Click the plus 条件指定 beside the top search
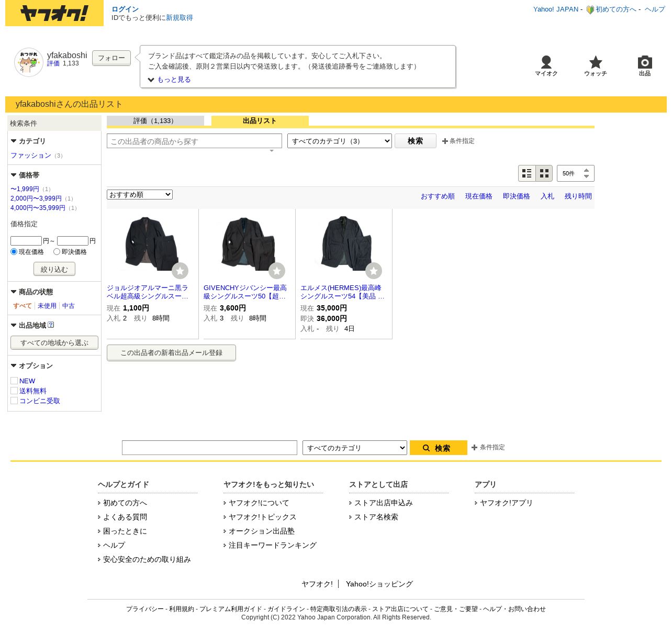Screen dimensions: 672x632 coord(458,141)
